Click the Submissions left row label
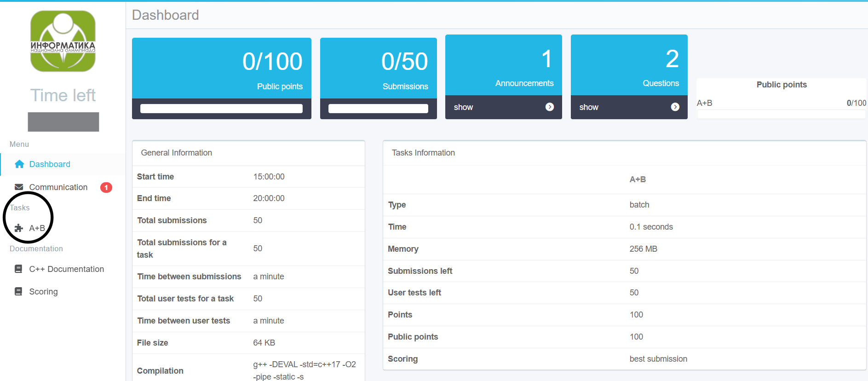This screenshot has width=868, height=381. tap(420, 271)
